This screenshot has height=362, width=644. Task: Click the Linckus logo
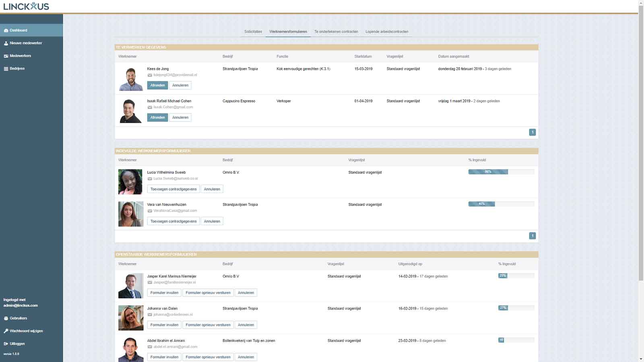coord(26,6)
